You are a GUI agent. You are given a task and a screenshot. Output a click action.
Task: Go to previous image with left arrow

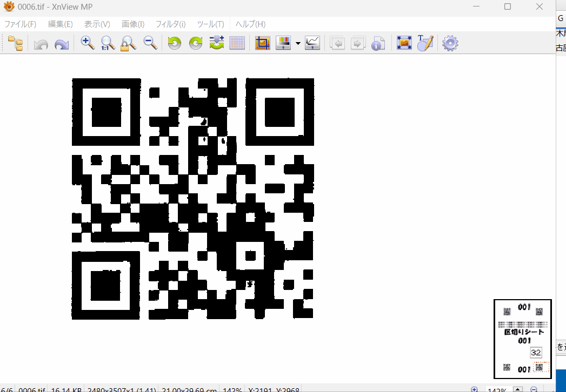click(x=337, y=43)
